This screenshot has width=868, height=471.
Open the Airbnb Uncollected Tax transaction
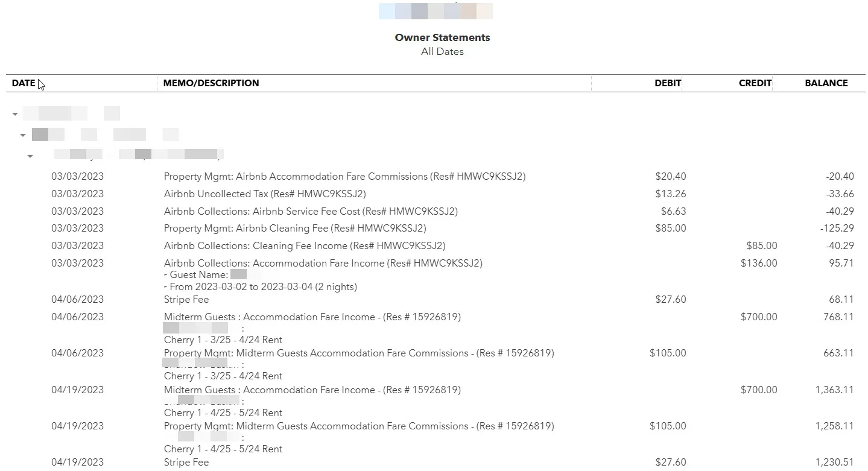[x=265, y=194]
